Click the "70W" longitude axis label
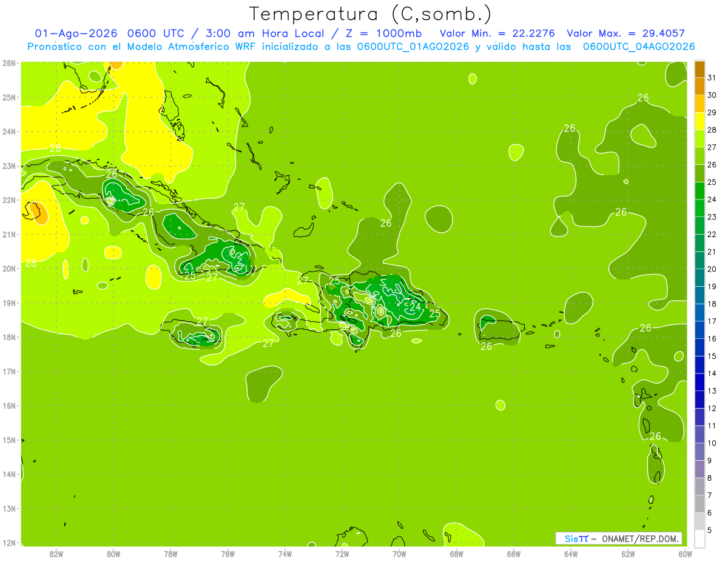This screenshot has height=562, width=728. [x=399, y=554]
